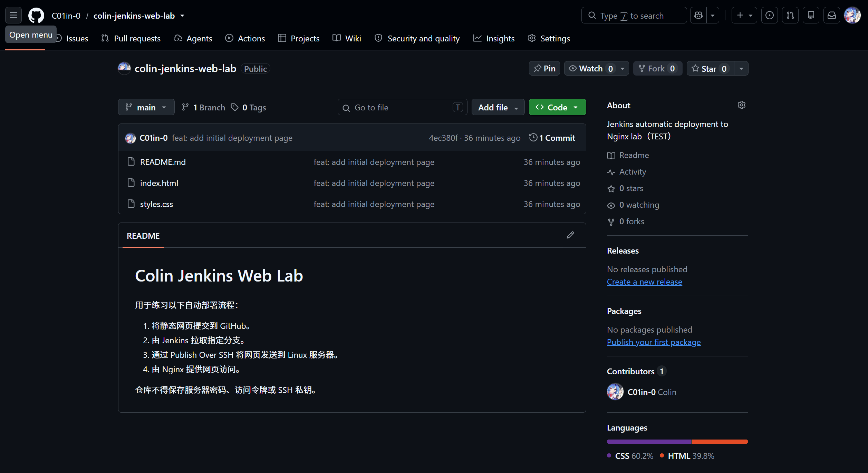Click Create a new release link
Screen dimensions: 868x473
(x=645, y=282)
